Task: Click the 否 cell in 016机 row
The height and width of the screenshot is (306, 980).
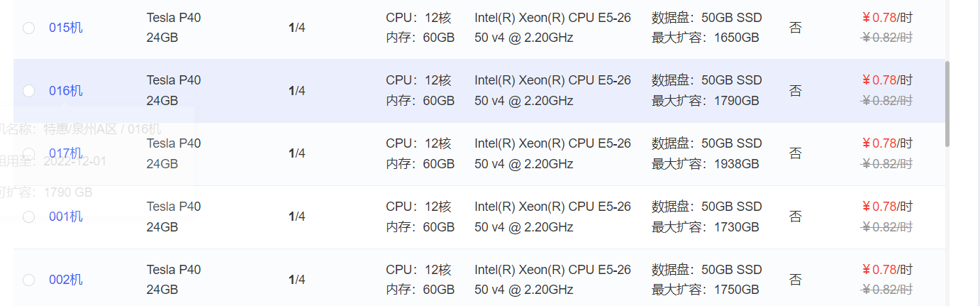Action: (x=796, y=91)
